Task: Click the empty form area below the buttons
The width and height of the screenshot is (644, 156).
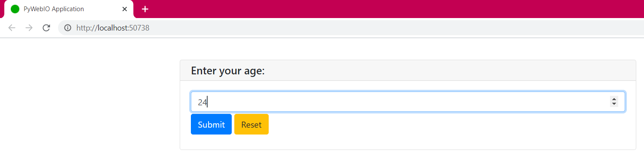Action: [408, 142]
